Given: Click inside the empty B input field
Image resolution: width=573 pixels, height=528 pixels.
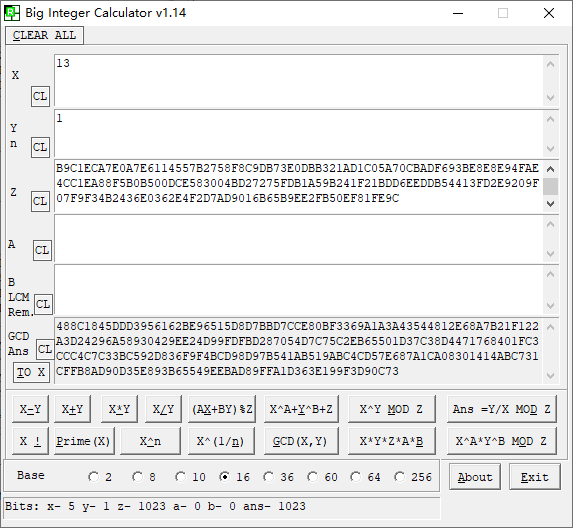Looking at the screenshot, I should [x=299, y=289].
